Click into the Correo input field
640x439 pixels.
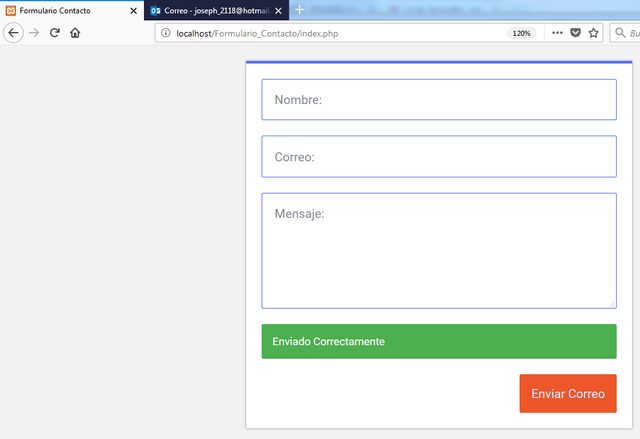[439, 157]
